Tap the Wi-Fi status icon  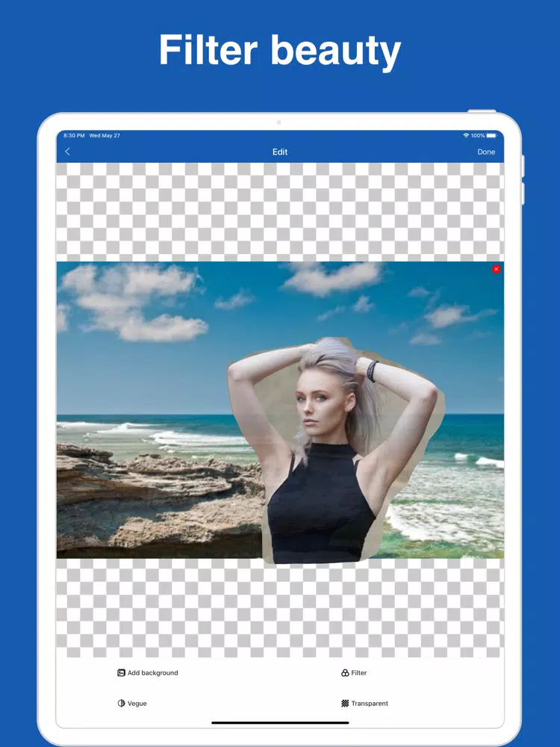pos(466,135)
